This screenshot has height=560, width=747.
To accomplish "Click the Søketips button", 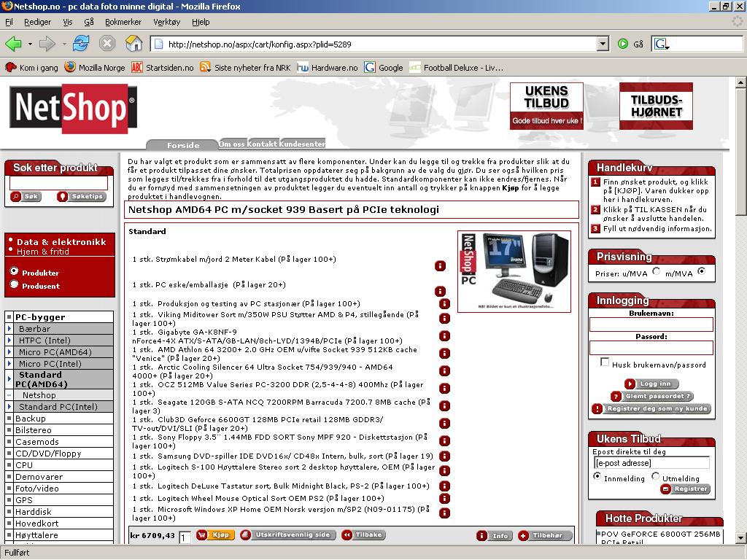I will coord(82,196).
